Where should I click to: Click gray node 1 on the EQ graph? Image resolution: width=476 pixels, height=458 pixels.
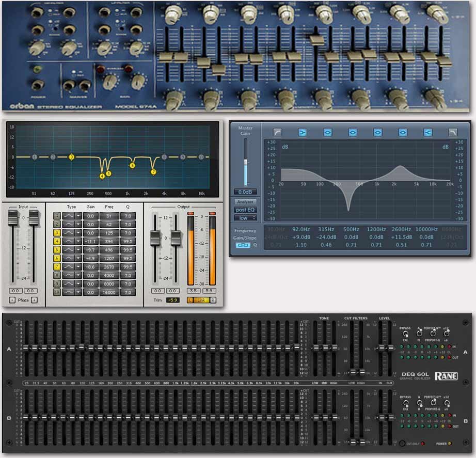click(x=35, y=157)
